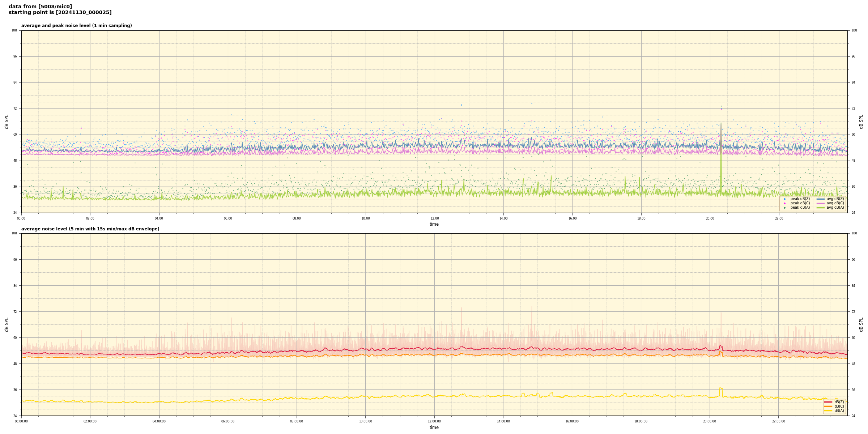Screen dimensions: 868x434
Task: Select the avg dB(C) legend line
Action: coord(820,203)
